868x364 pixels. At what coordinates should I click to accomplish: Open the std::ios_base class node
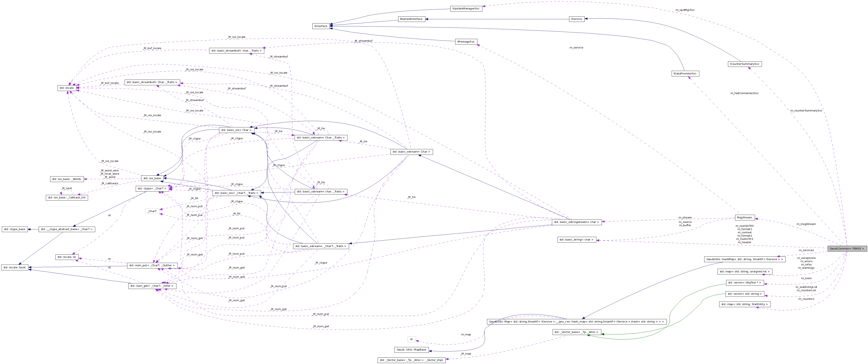click(152, 178)
